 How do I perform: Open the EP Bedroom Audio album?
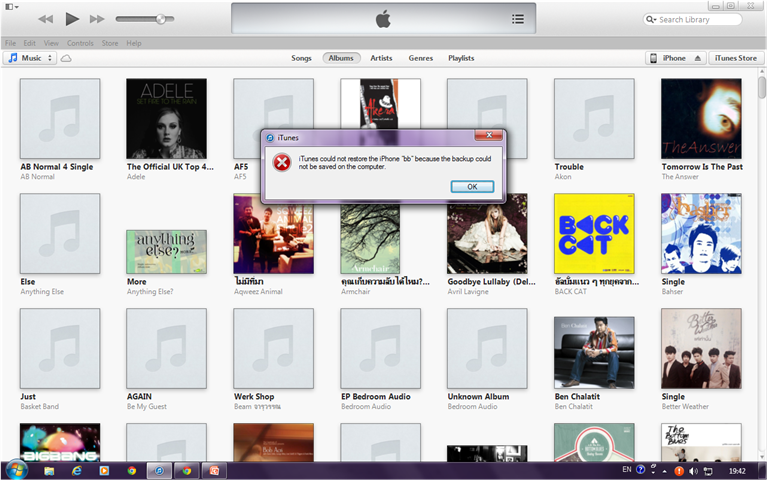click(x=380, y=348)
